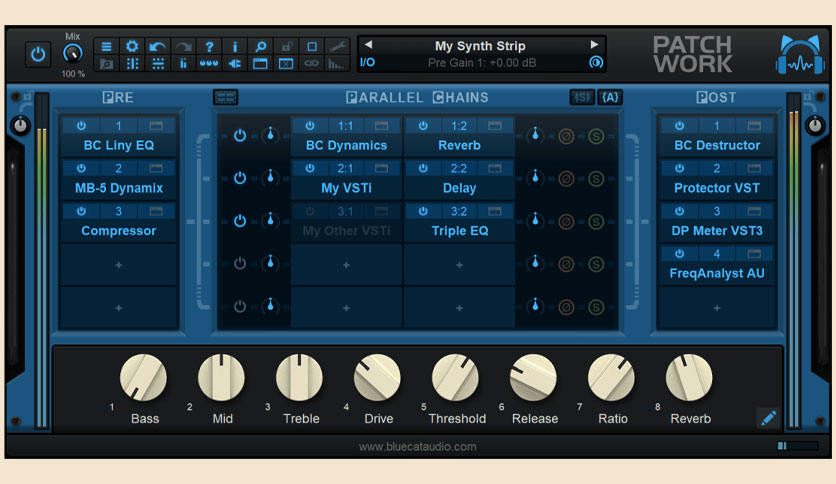Toggle chain 4 power button
836x484 pixels.
pyautogui.click(x=240, y=263)
